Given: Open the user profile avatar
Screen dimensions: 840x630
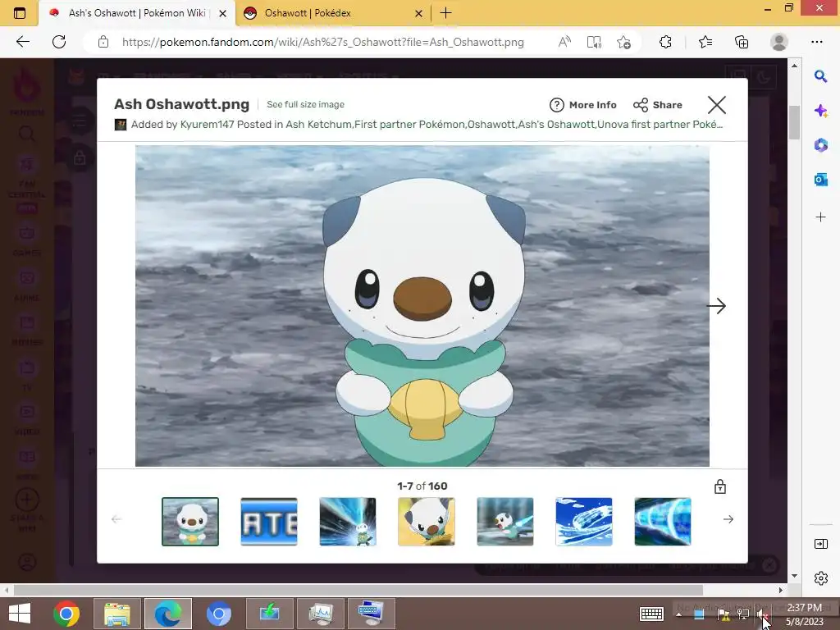Looking at the screenshot, I should [779, 42].
